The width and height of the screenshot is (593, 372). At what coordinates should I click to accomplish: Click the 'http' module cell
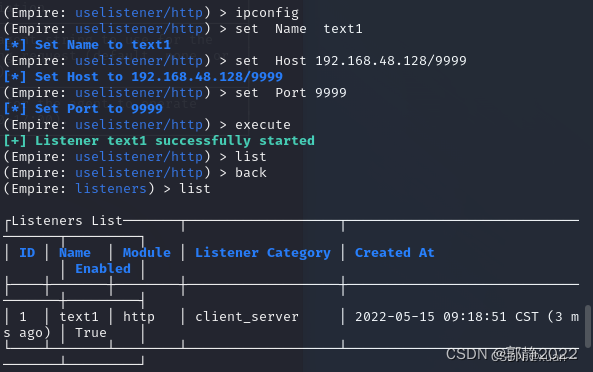pos(139,317)
